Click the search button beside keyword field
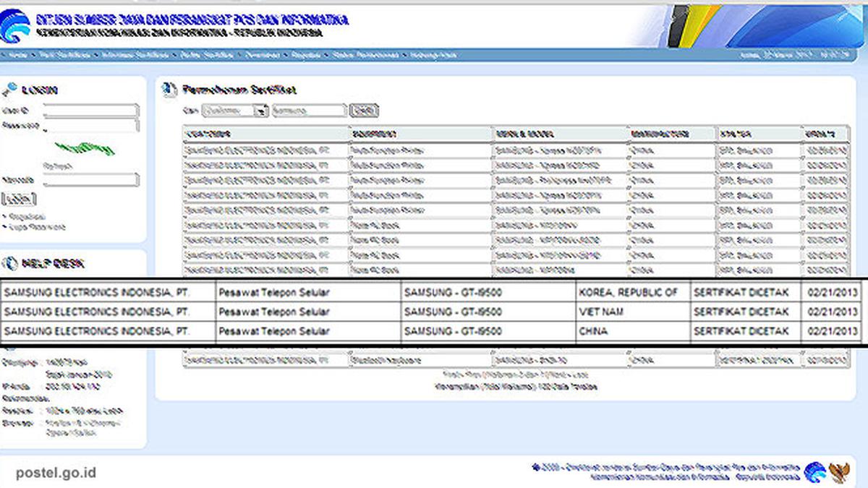The height and width of the screenshot is (488, 868). coord(365,111)
